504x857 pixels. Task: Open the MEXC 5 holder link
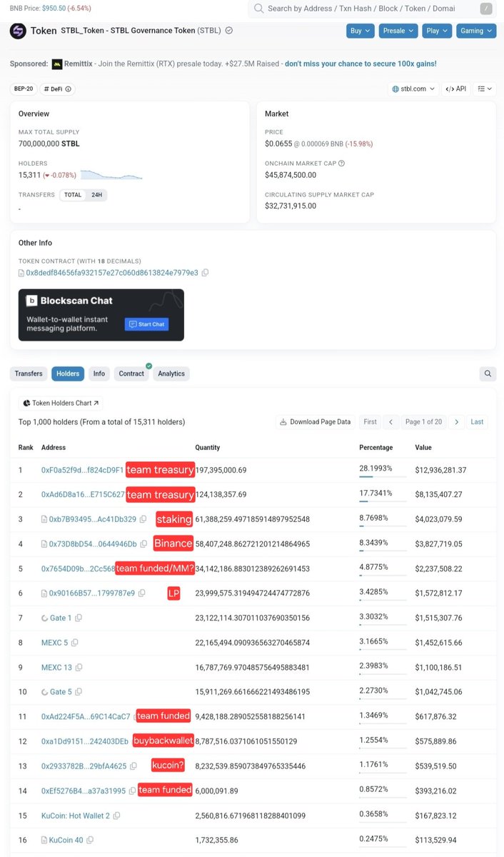pos(54,643)
